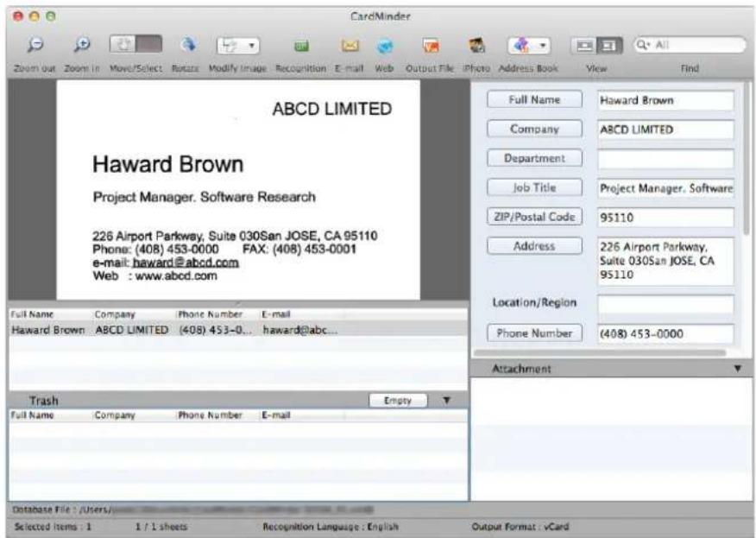Viewport: 756px width, 538px height.
Task: Click the Department field button
Action: pos(534,158)
